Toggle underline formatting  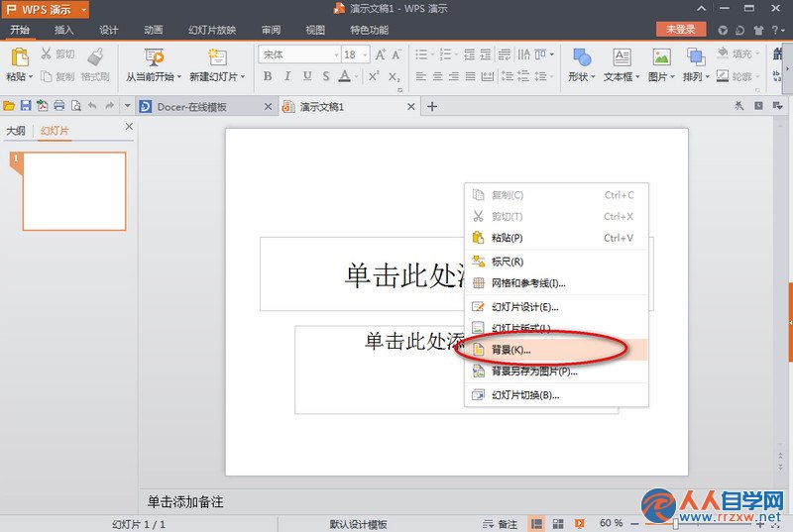[307, 76]
